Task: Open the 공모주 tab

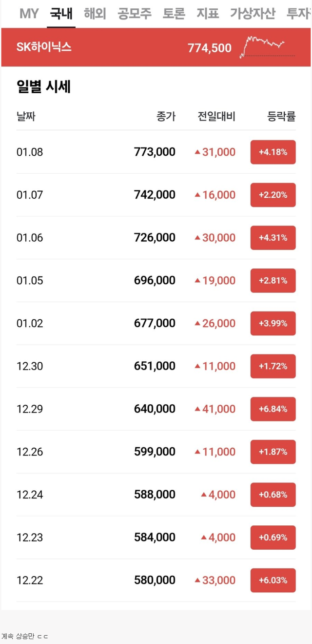Action: click(x=135, y=13)
